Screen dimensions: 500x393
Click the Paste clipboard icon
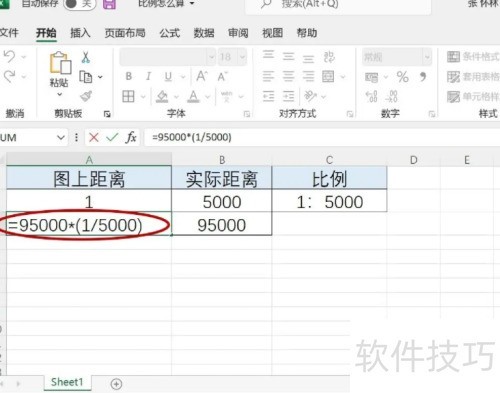point(60,63)
